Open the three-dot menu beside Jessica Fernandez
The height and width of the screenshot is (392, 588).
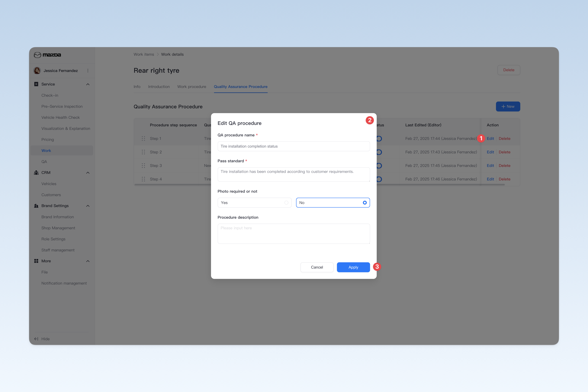88,71
